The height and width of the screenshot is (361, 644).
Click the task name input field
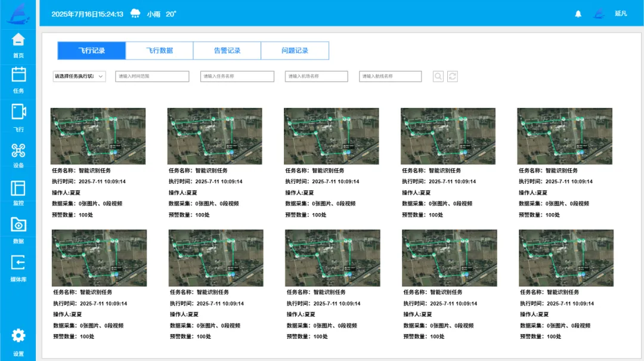coord(237,76)
